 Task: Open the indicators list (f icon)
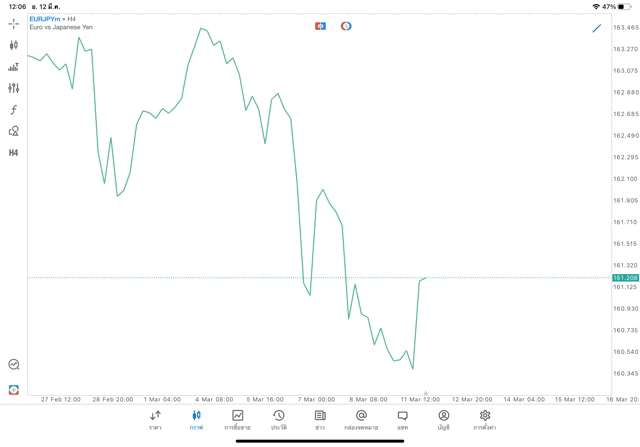point(13,110)
